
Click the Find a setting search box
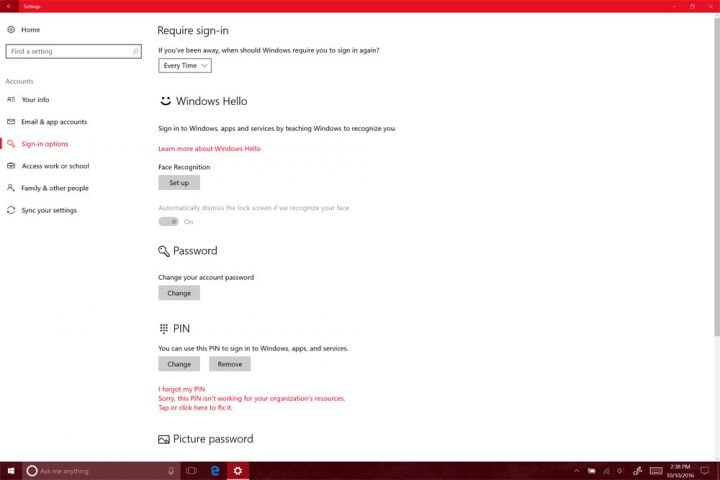pos(73,51)
